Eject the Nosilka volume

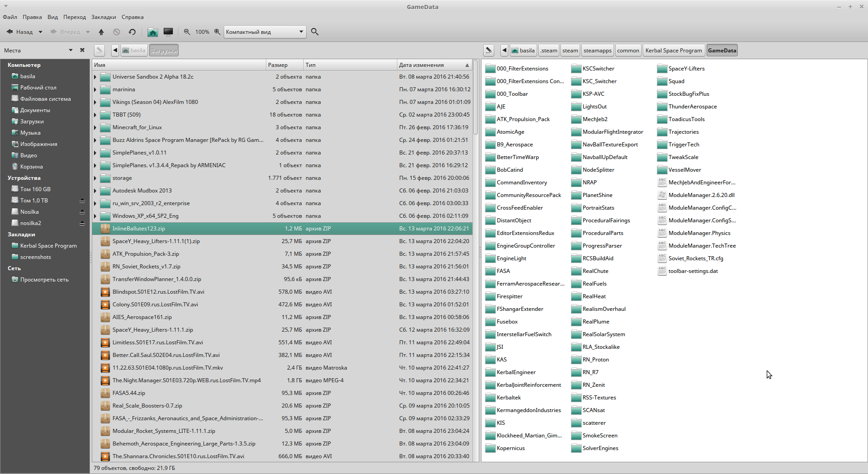click(x=82, y=212)
